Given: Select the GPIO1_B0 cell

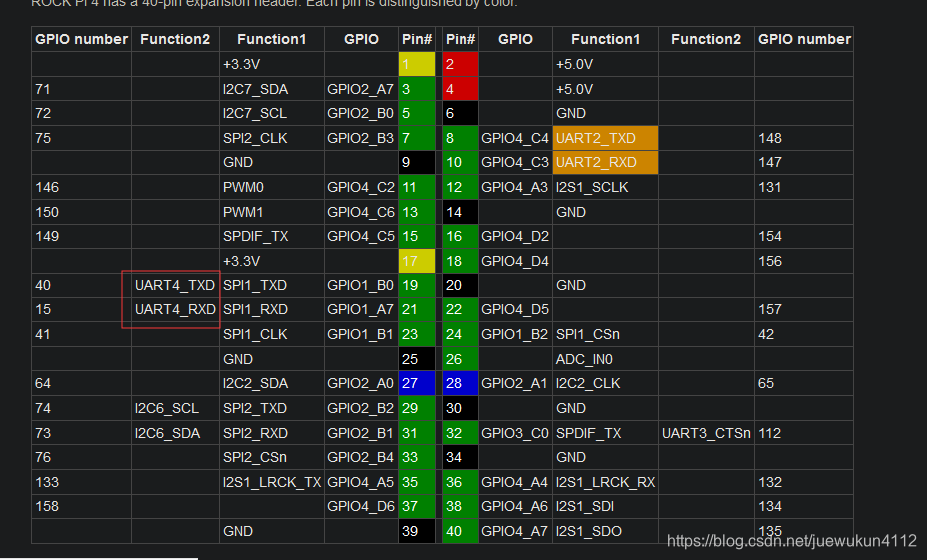Looking at the screenshot, I should pyautogui.click(x=361, y=285).
